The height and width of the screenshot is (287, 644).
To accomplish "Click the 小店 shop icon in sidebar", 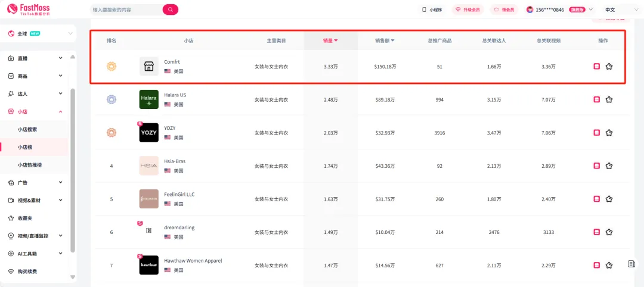I will [11, 111].
